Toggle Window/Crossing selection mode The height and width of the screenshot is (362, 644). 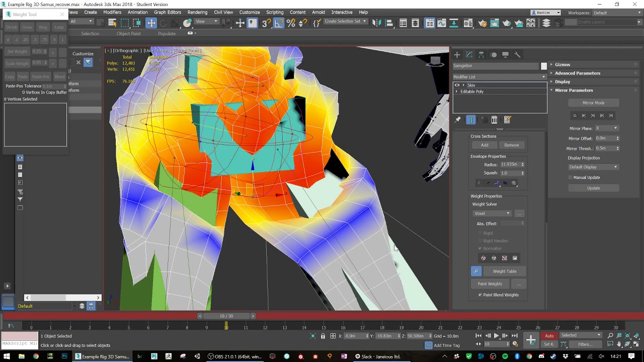pos(137,23)
